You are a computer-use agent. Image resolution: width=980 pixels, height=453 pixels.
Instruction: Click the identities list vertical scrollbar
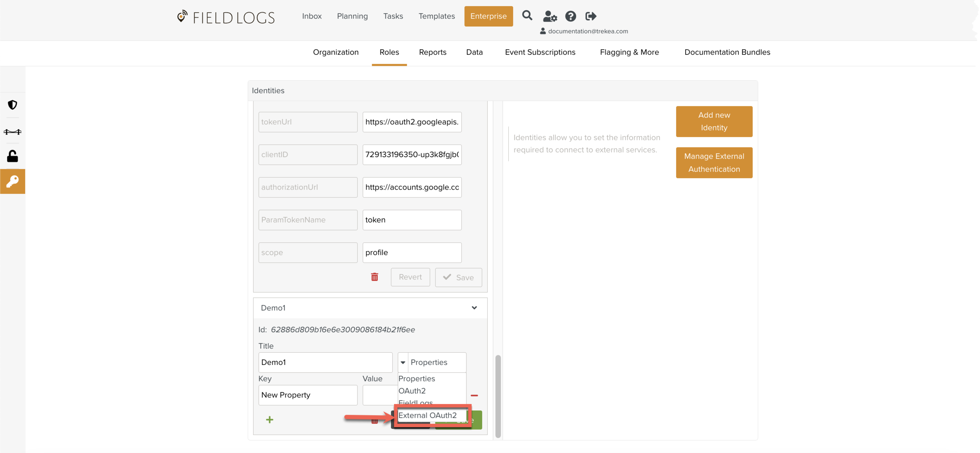point(498,396)
